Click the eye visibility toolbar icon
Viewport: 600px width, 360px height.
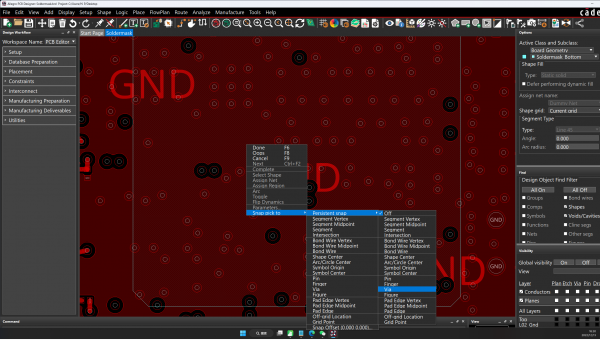(x=389, y=23)
